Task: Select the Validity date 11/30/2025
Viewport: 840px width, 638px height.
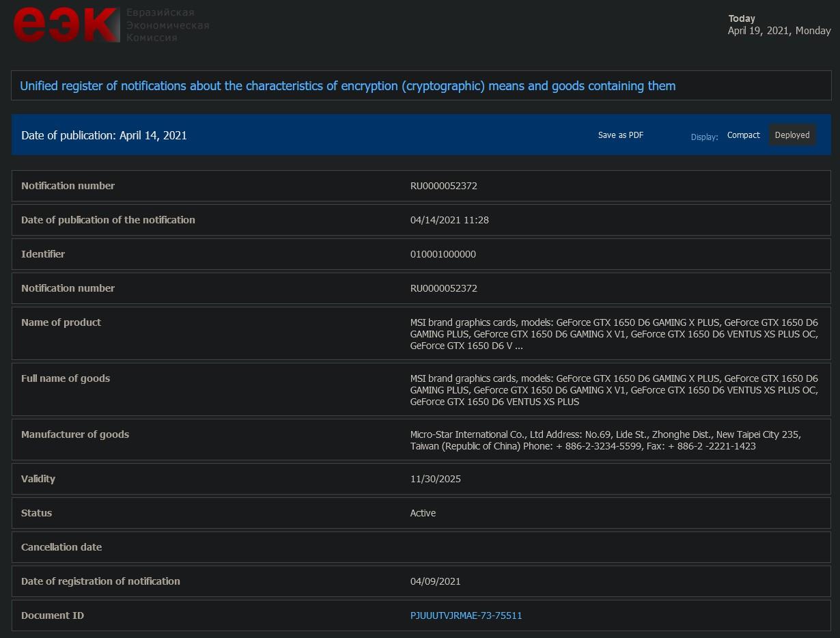Action: coord(435,479)
